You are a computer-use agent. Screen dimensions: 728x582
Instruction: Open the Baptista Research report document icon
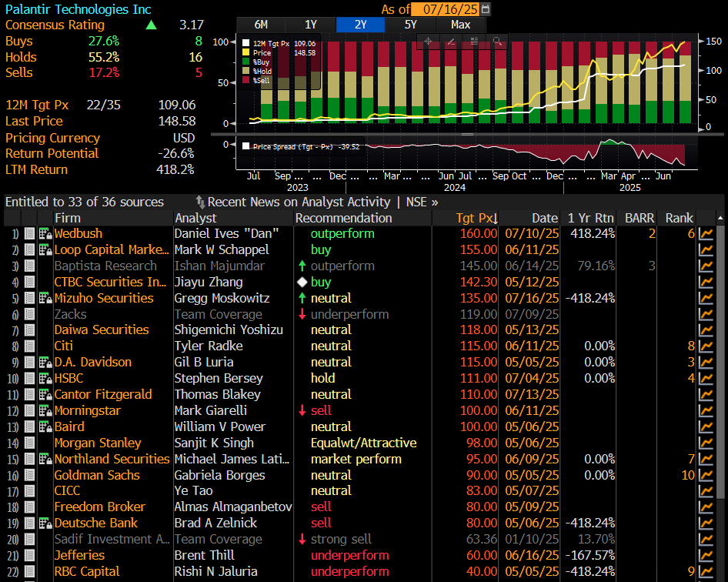tap(30, 266)
